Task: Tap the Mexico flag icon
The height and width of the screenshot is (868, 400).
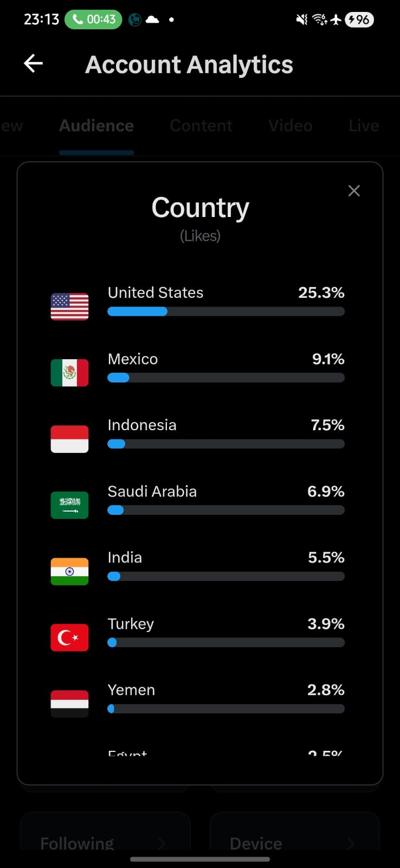Action: pos(69,373)
